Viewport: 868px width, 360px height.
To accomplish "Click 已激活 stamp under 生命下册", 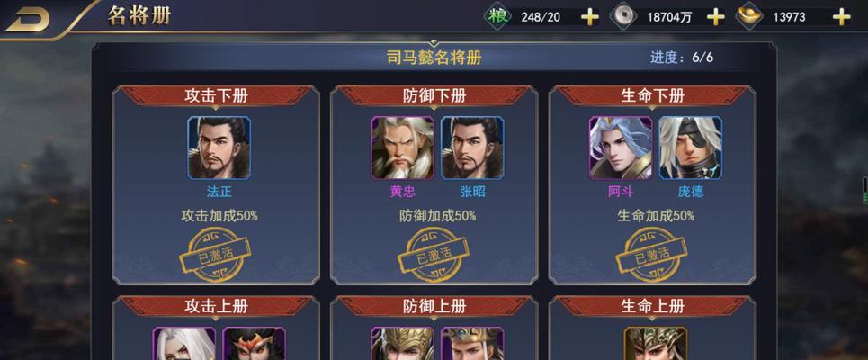I will coord(651,255).
